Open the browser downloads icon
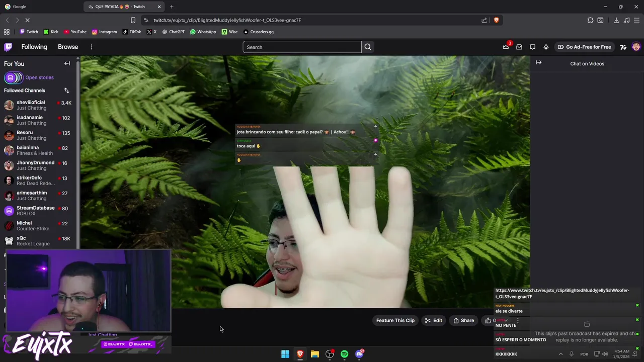 pos(616,20)
